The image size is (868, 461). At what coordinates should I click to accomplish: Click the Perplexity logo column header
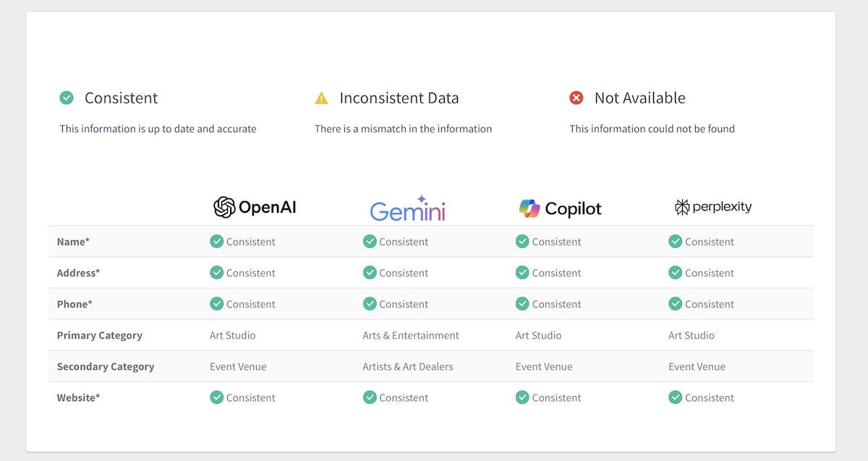click(713, 207)
